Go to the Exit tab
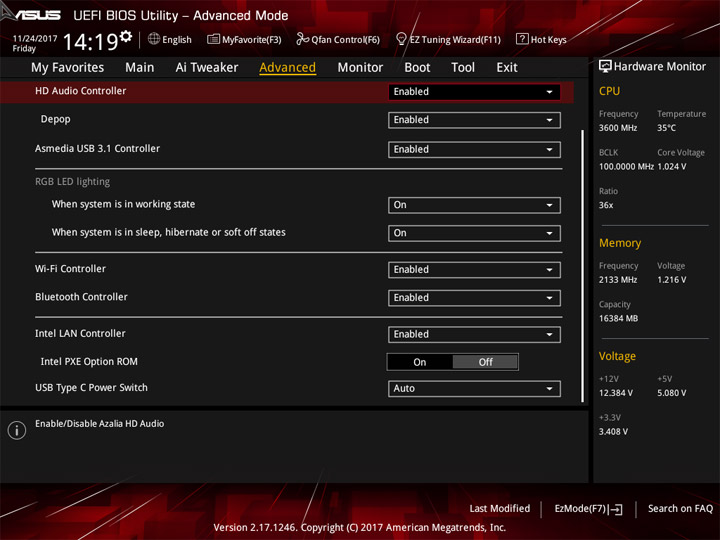720x540 pixels. pos(507,68)
